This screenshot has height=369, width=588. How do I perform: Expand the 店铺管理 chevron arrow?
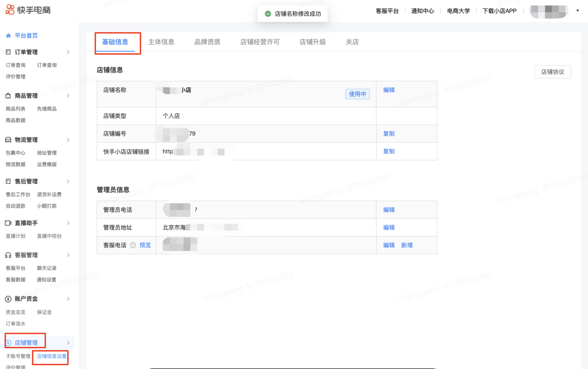click(68, 343)
